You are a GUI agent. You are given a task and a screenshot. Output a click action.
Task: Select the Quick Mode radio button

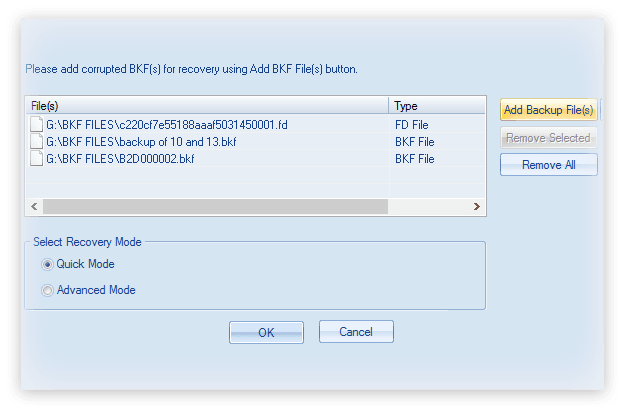(x=47, y=265)
